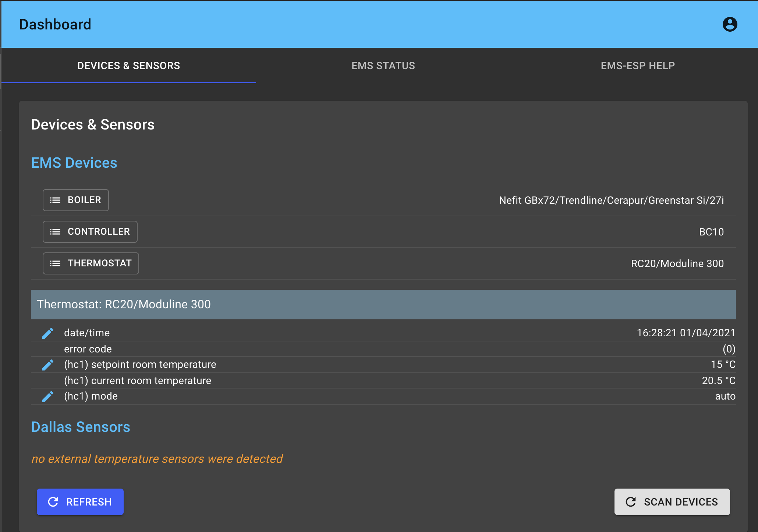Select the DEVICES & SENSORS tab
This screenshot has height=532, width=758.
coord(129,65)
